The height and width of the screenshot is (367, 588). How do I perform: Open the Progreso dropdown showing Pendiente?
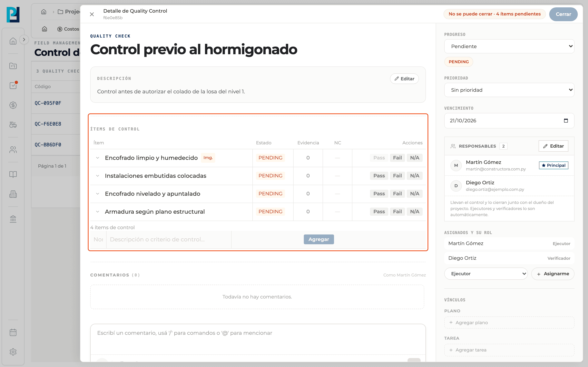(509, 46)
